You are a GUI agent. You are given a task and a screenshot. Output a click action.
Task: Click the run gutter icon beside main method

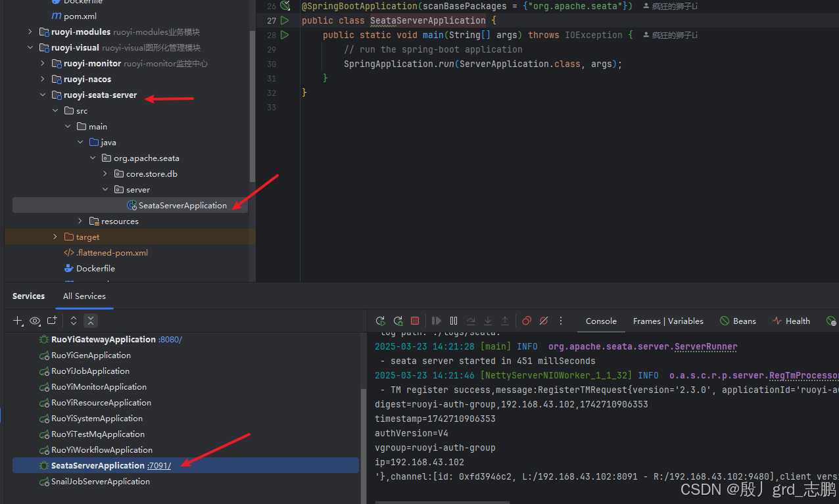click(285, 35)
